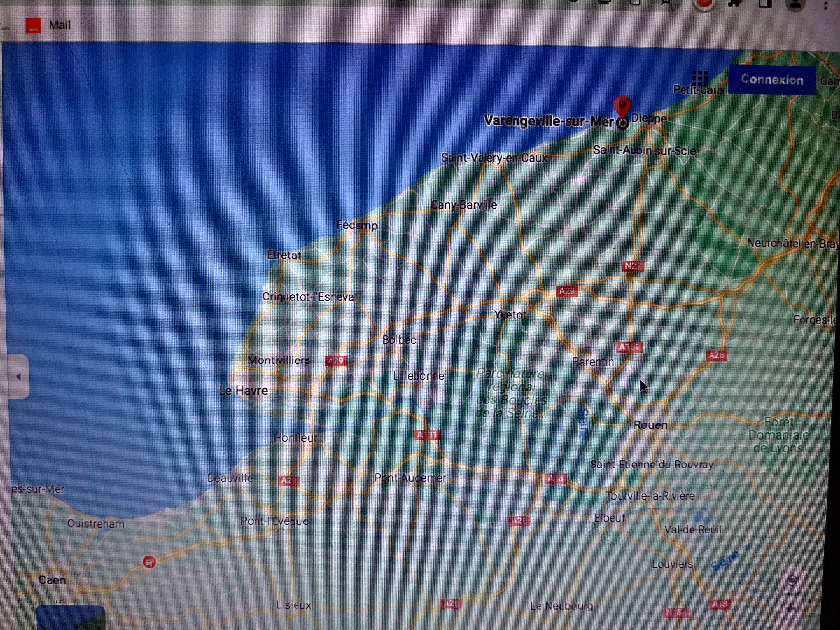Click the A151 road shield
Image resolution: width=840 pixels, height=630 pixels.
[629, 347]
